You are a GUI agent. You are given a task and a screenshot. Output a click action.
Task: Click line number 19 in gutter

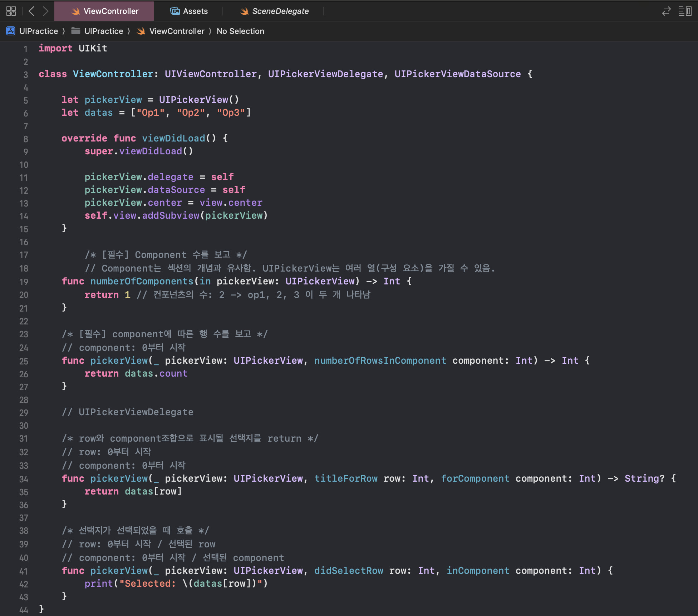coord(24,282)
